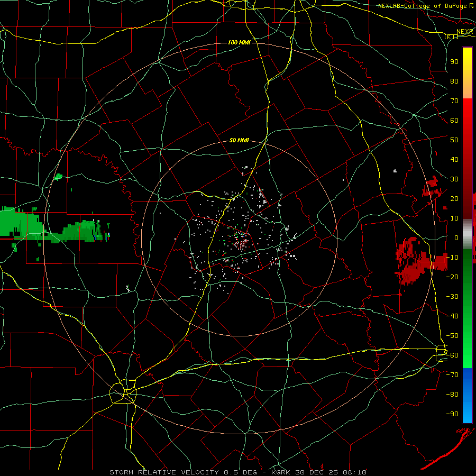Click the dense clutter cluster at the radar center

[242, 242]
